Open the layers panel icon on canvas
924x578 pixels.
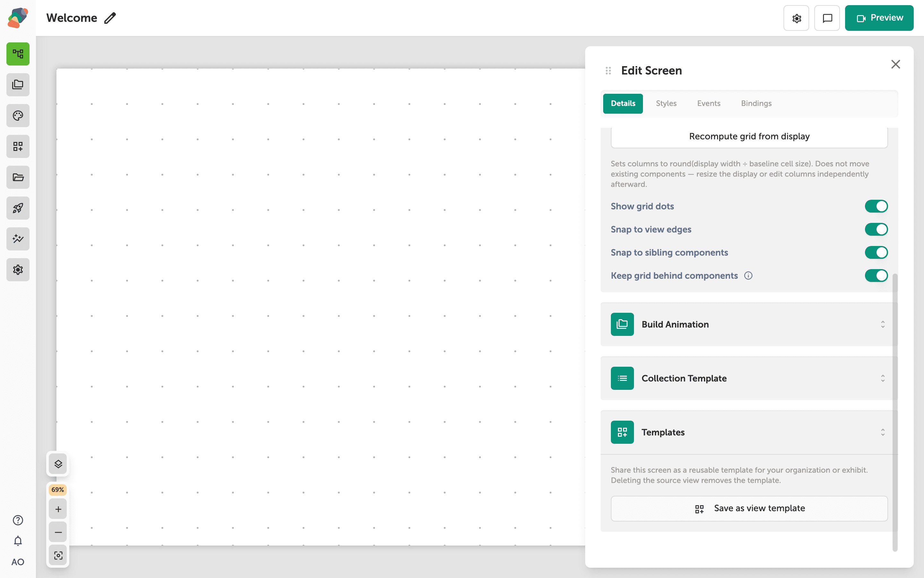58,464
